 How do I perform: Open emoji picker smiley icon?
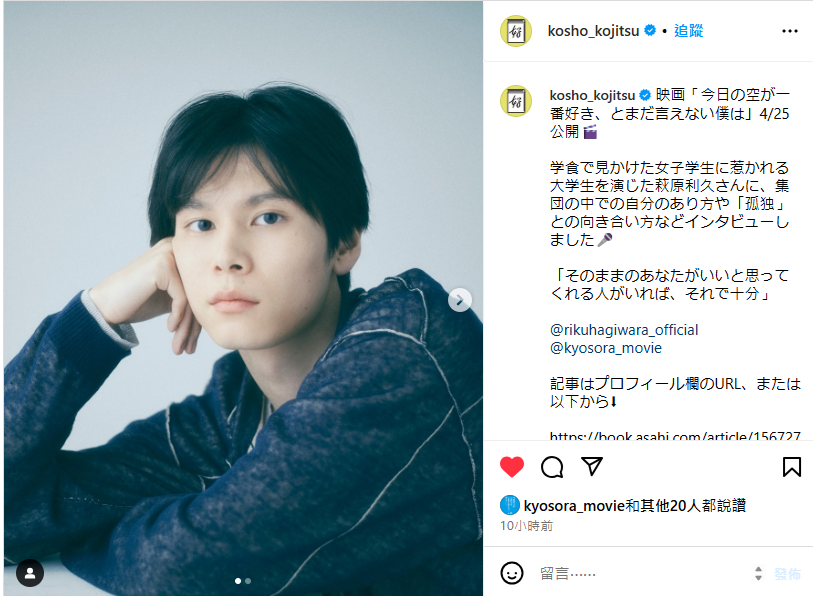(x=512, y=573)
